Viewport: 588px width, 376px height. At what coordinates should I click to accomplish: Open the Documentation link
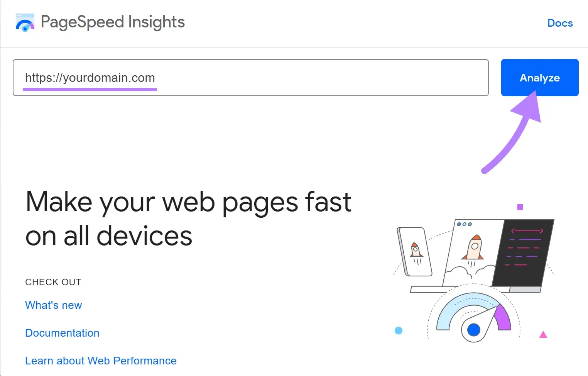(x=62, y=333)
